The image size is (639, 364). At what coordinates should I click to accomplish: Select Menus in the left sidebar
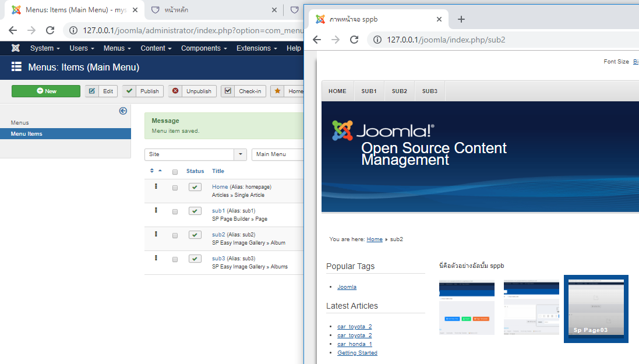point(20,122)
